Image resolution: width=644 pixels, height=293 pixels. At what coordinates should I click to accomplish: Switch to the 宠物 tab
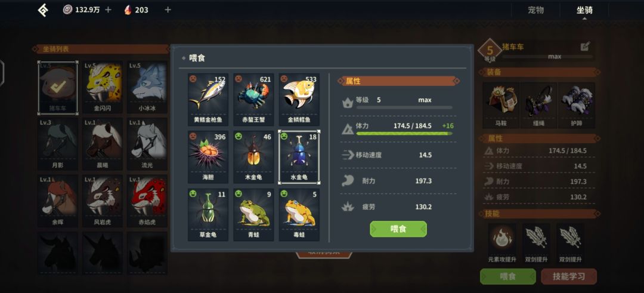535,10
